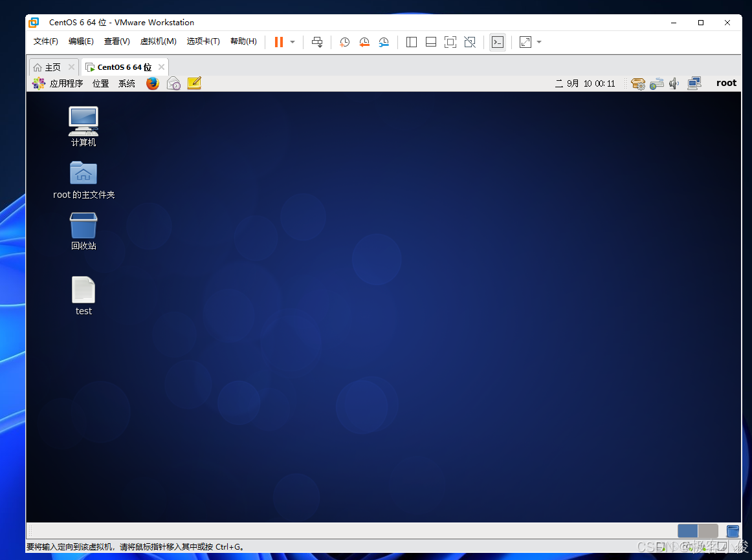Select the test file icon
The image size is (752, 560).
83,296
